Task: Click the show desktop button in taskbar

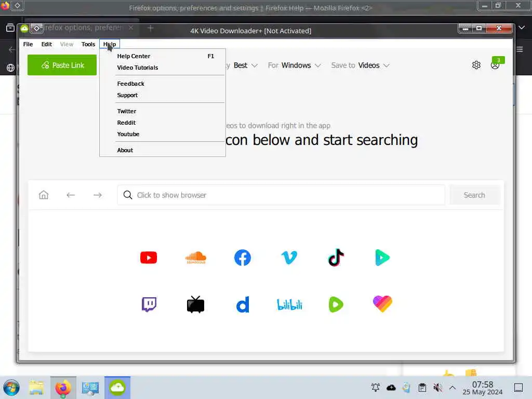Action: 518,387
